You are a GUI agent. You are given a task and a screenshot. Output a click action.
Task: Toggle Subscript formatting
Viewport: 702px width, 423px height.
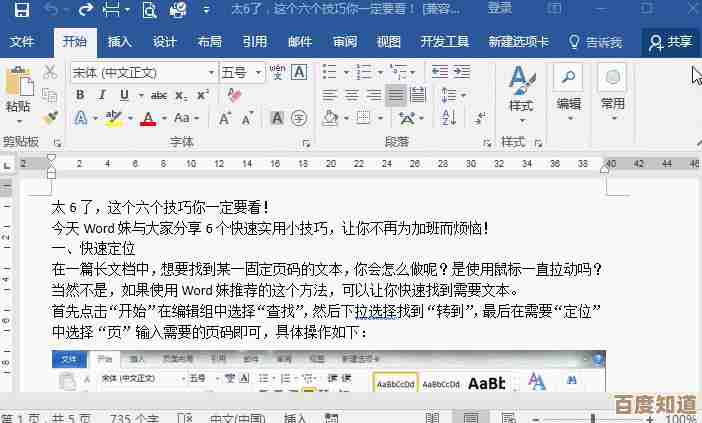tap(181, 95)
